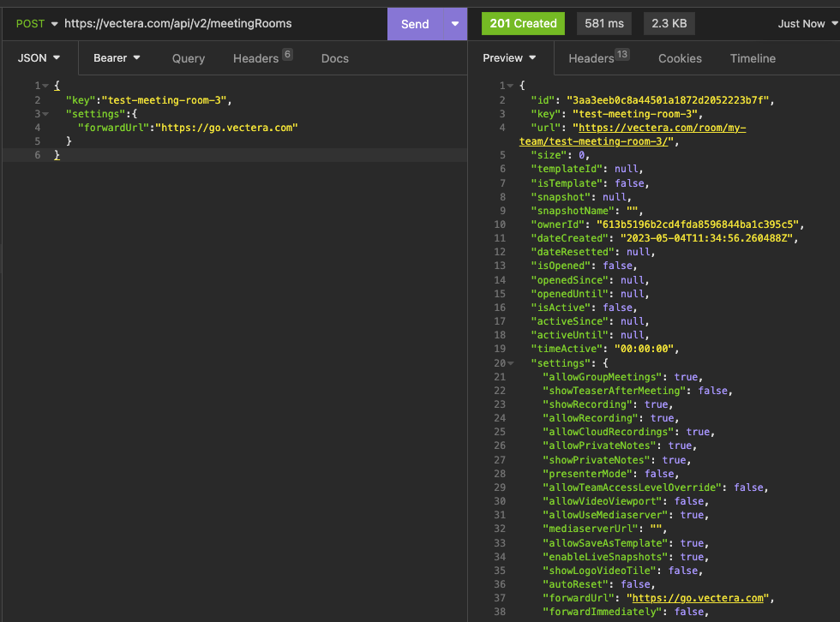Click the 201 Created status badge
Viewport: 840px width, 622px height.
[x=523, y=23]
